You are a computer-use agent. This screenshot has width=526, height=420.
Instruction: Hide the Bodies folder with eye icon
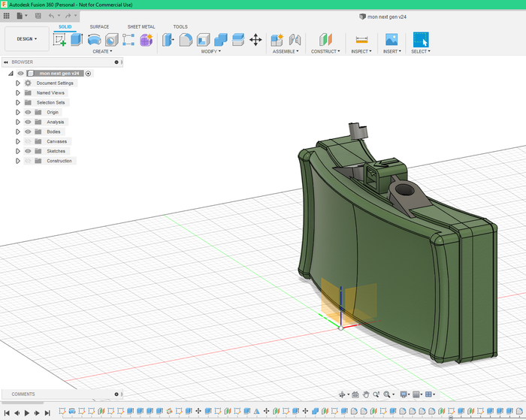click(x=28, y=131)
